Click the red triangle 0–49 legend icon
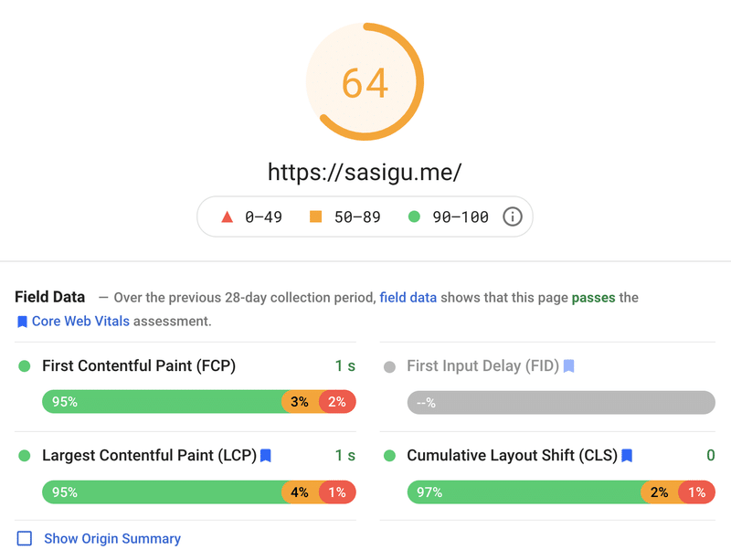 point(228,217)
